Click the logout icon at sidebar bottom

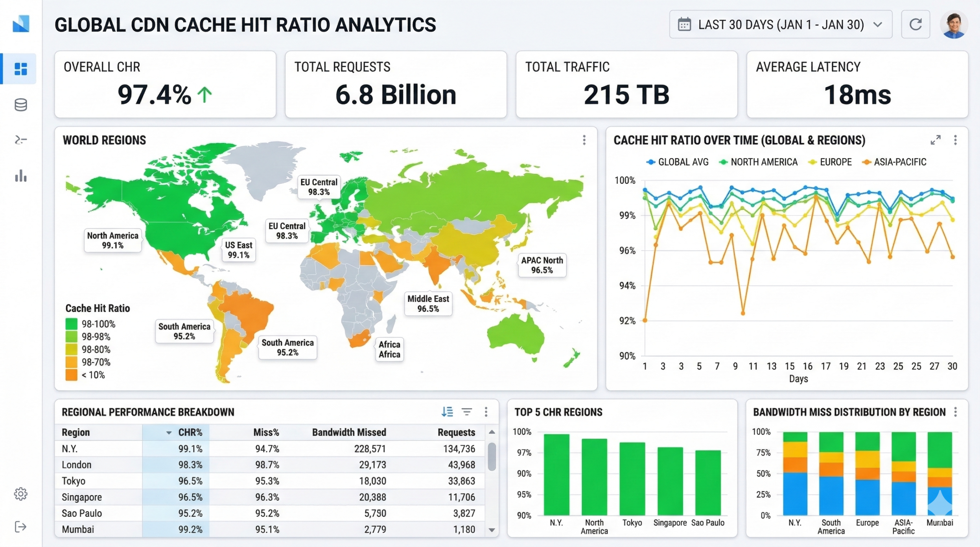21,527
